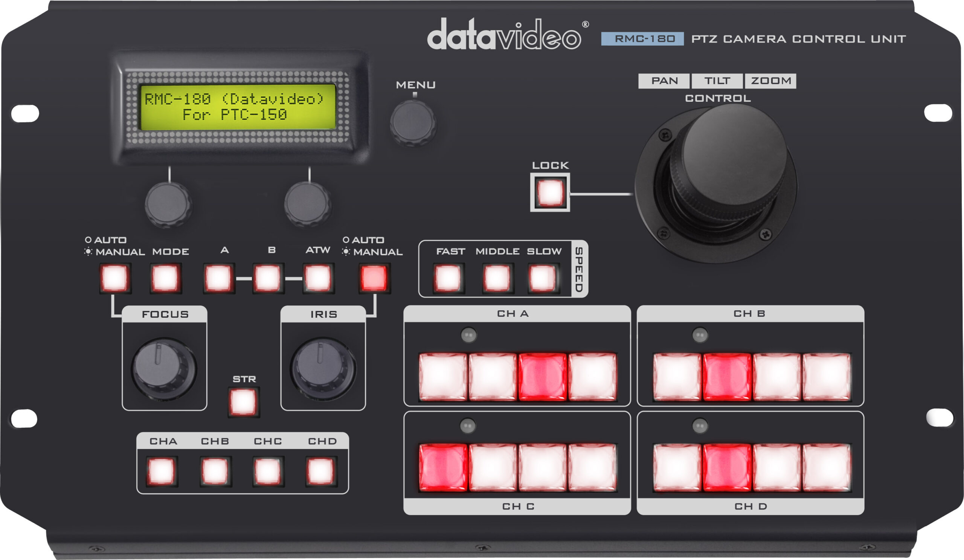Select the CHC channel button
This screenshot has height=560, width=964.
[x=268, y=471]
